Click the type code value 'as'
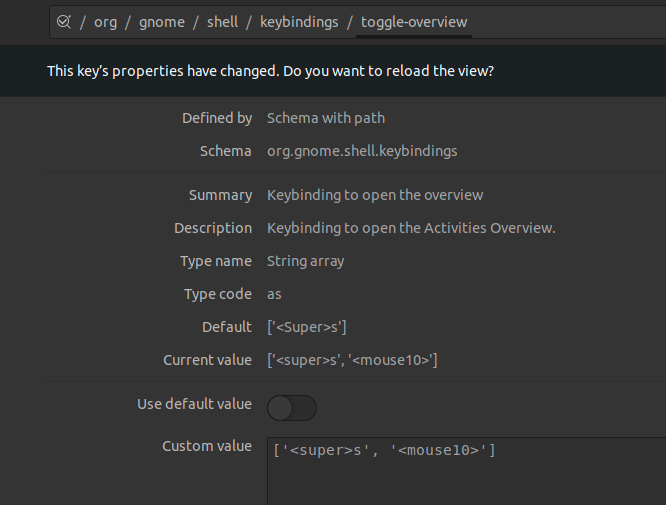 click(274, 294)
